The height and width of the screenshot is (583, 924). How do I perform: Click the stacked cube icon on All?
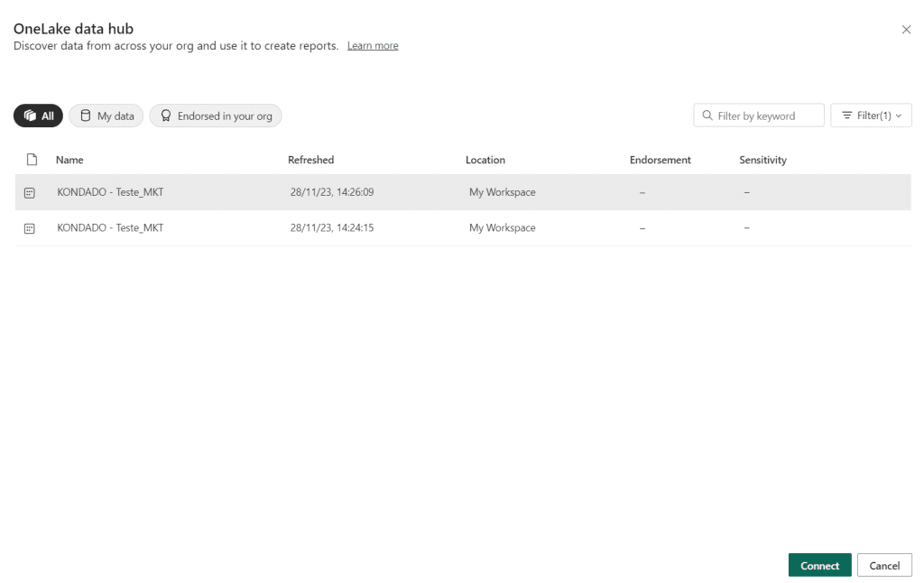(30, 116)
